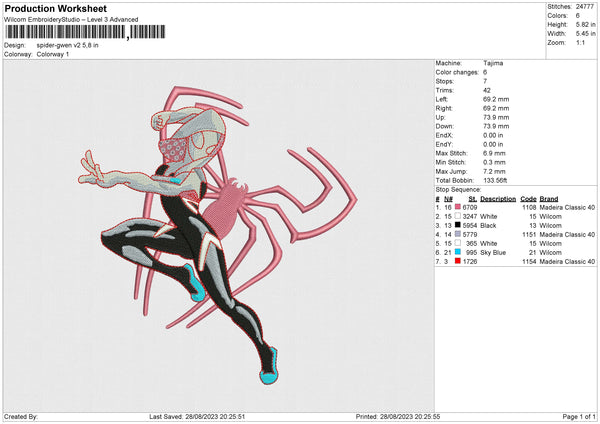Viewport: 600px width, 424px height.
Task: Select the Max Jump value 7.2 mm
Action: click(x=494, y=171)
